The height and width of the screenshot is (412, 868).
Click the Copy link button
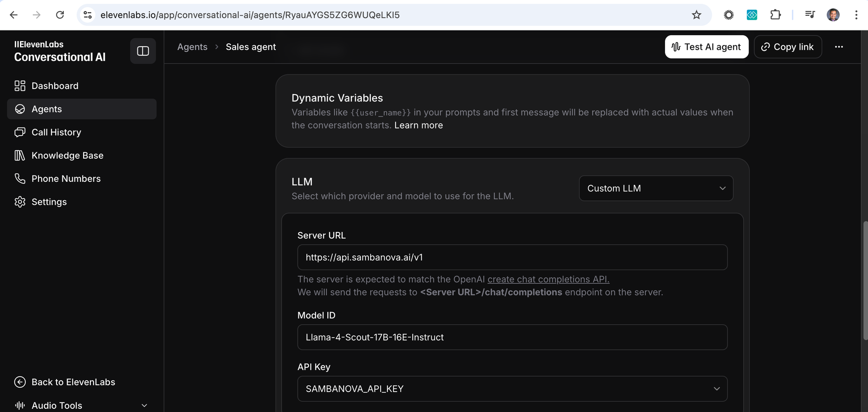pyautogui.click(x=788, y=47)
